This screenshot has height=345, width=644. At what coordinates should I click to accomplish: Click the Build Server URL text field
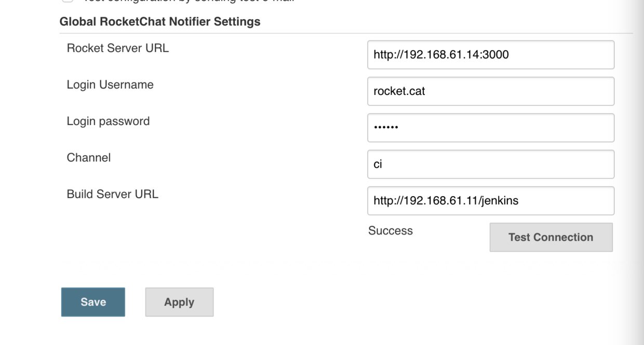point(490,201)
